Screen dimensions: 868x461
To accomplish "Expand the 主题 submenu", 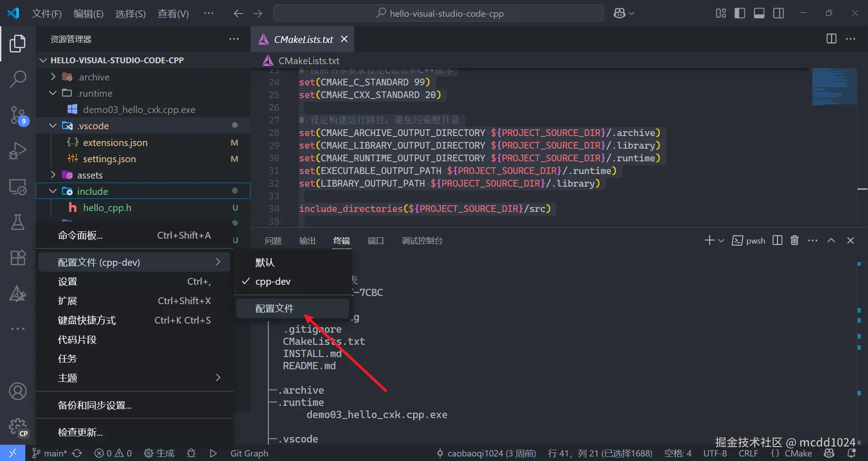I will (x=135, y=378).
